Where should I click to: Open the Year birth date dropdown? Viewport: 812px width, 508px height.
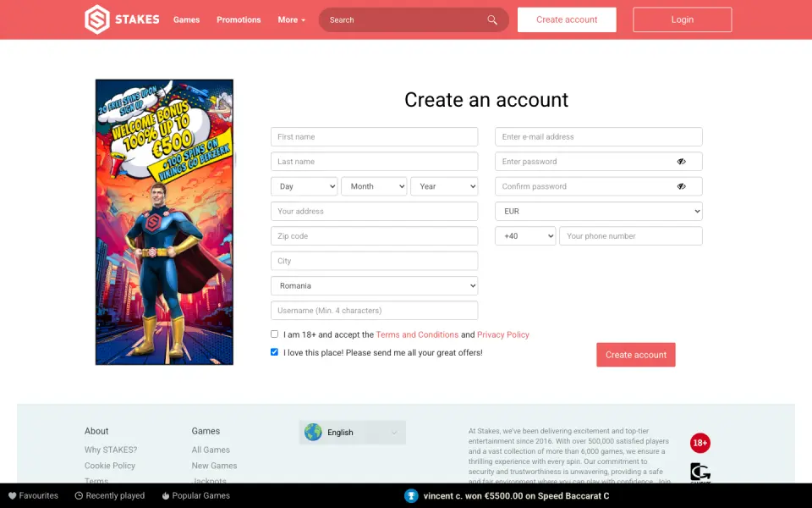pos(444,186)
